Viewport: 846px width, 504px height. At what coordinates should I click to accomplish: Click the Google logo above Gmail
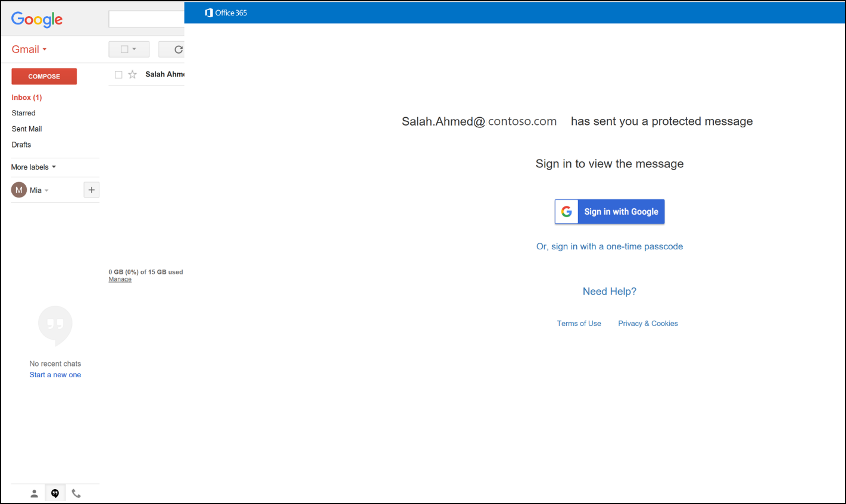click(x=36, y=19)
